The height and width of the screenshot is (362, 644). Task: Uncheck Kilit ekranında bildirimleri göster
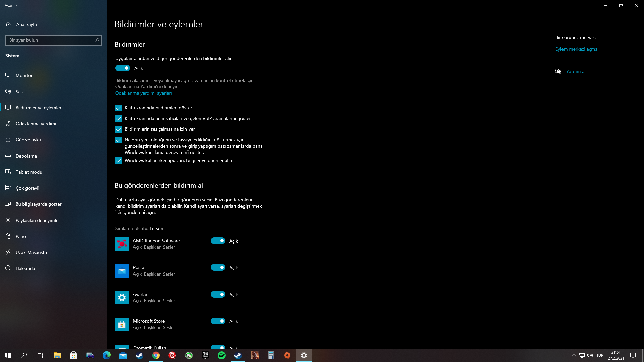(x=119, y=108)
